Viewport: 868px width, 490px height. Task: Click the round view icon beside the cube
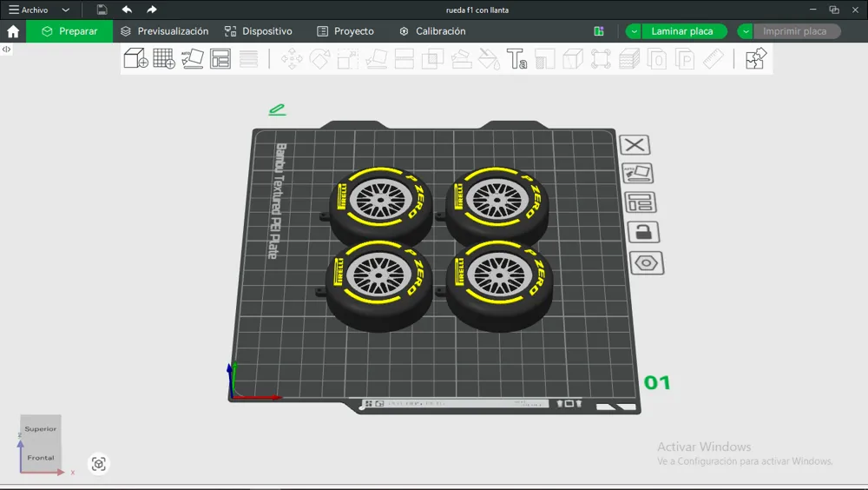point(99,464)
